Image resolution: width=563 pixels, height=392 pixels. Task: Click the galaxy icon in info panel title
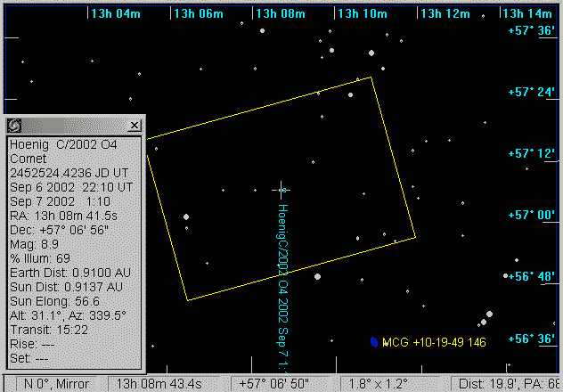click(x=15, y=126)
